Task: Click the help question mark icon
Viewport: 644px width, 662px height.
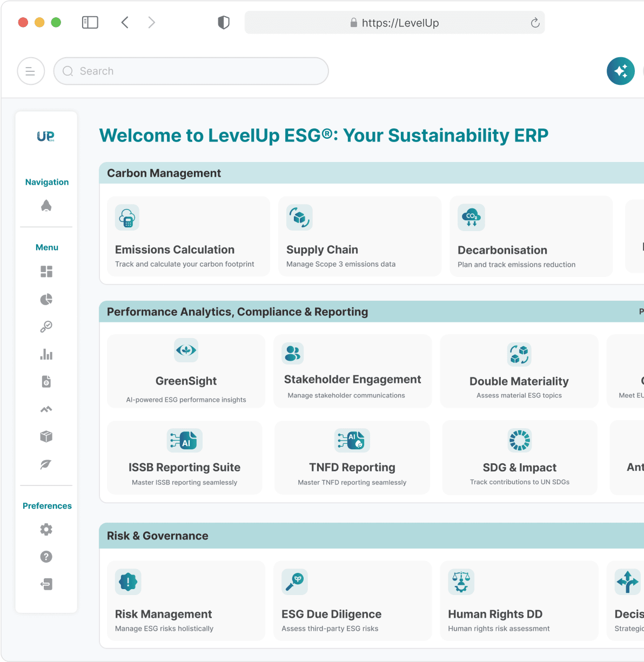Action: 46,557
